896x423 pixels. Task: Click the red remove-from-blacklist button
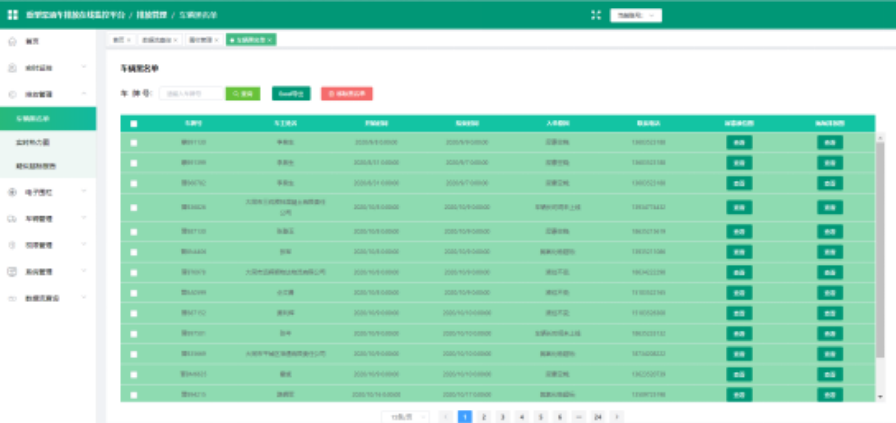coord(346,93)
